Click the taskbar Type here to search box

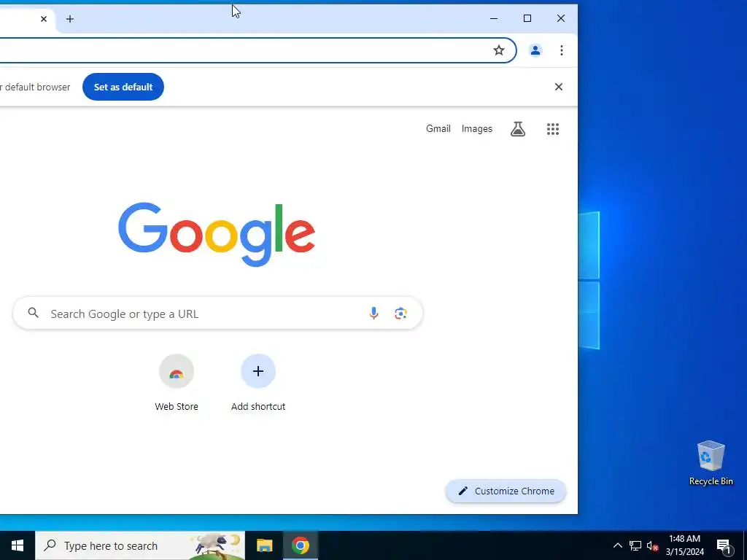(140, 545)
